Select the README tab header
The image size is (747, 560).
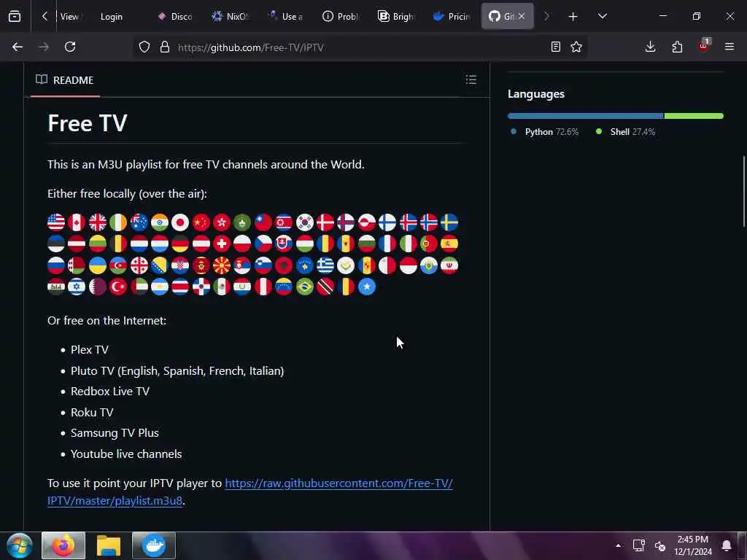[x=65, y=80]
